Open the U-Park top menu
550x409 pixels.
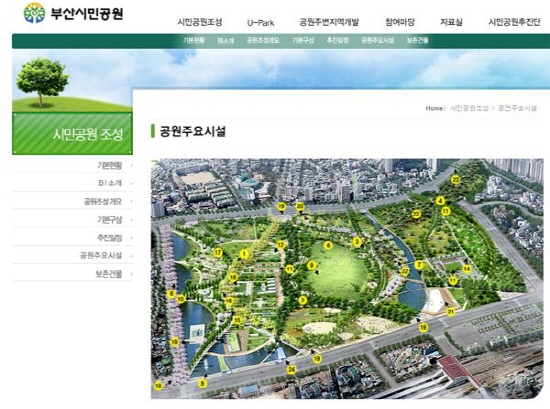260,23
